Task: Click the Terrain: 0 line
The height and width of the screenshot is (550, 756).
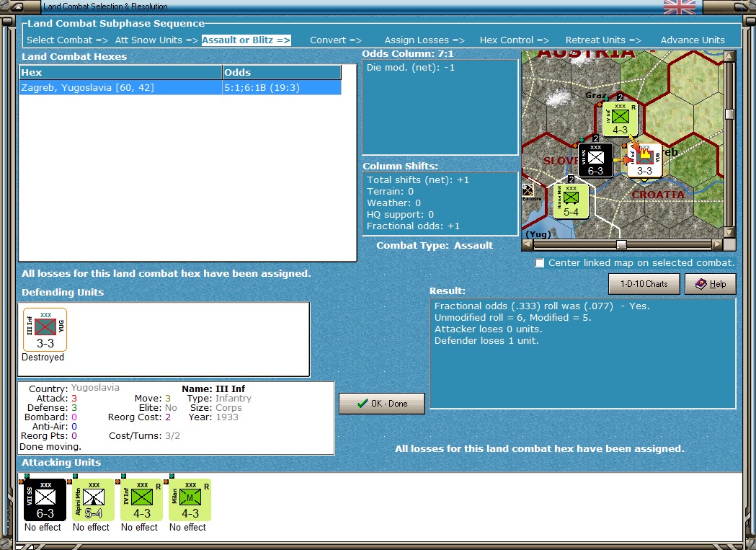Action: tap(390, 192)
